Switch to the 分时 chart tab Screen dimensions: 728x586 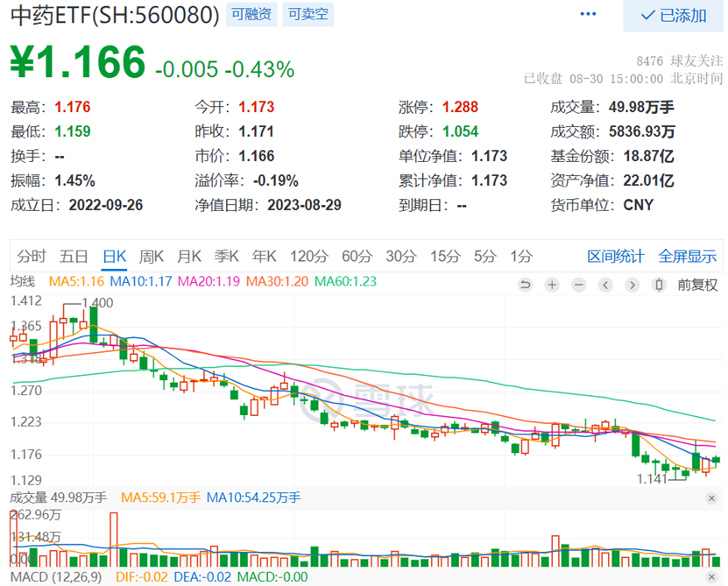pyautogui.click(x=32, y=256)
